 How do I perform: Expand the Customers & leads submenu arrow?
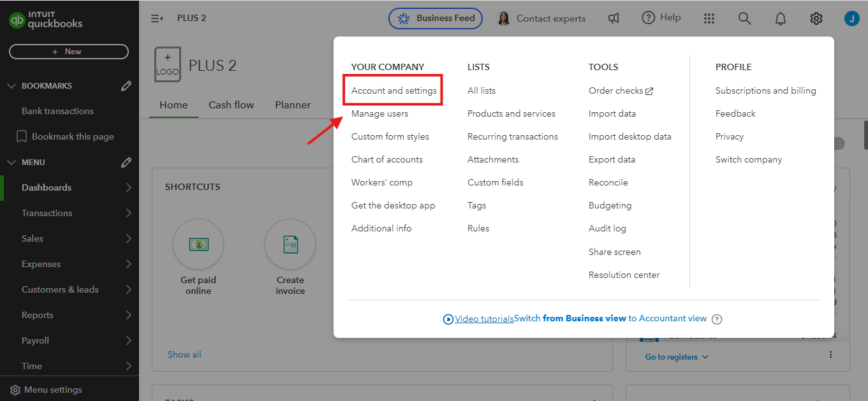[x=128, y=289]
